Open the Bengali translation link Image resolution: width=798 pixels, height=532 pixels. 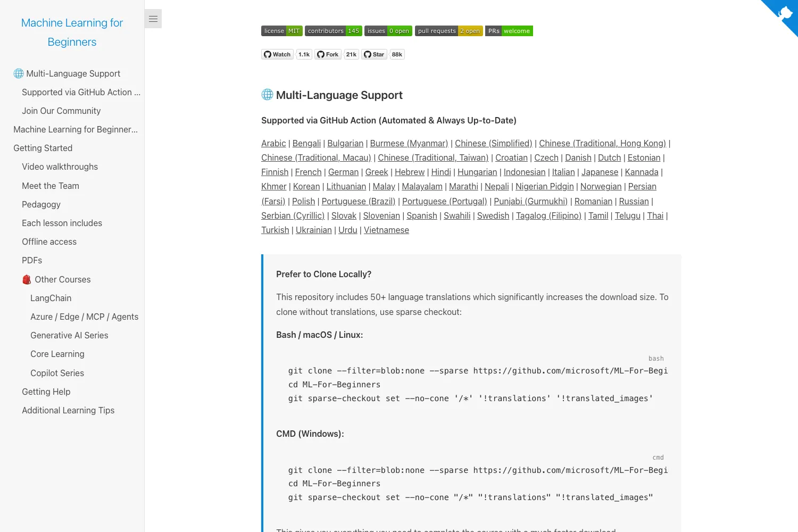pos(306,143)
